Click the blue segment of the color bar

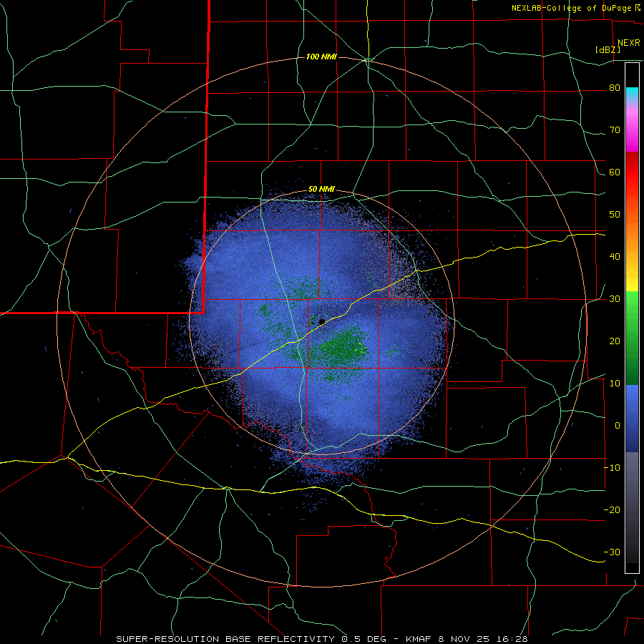coord(632,419)
